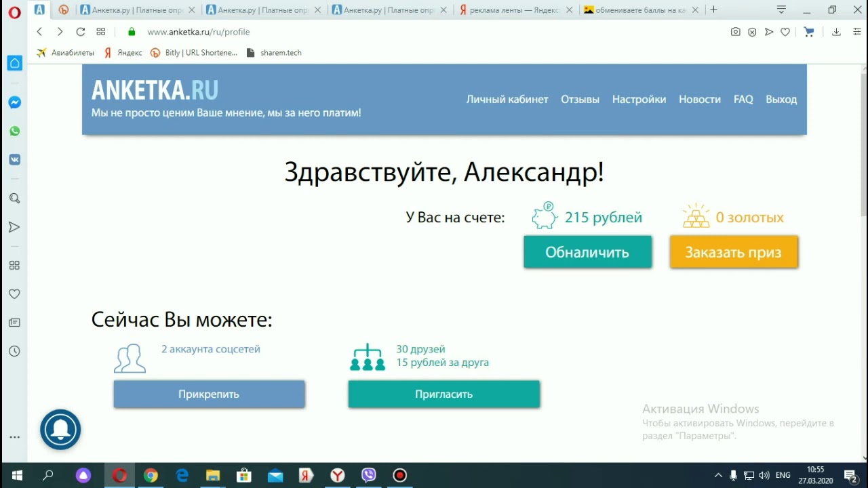This screenshot has height=488, width=868.
Task: Open the 'sharem.tech' bookmark
Action: (x=274, y=53)
